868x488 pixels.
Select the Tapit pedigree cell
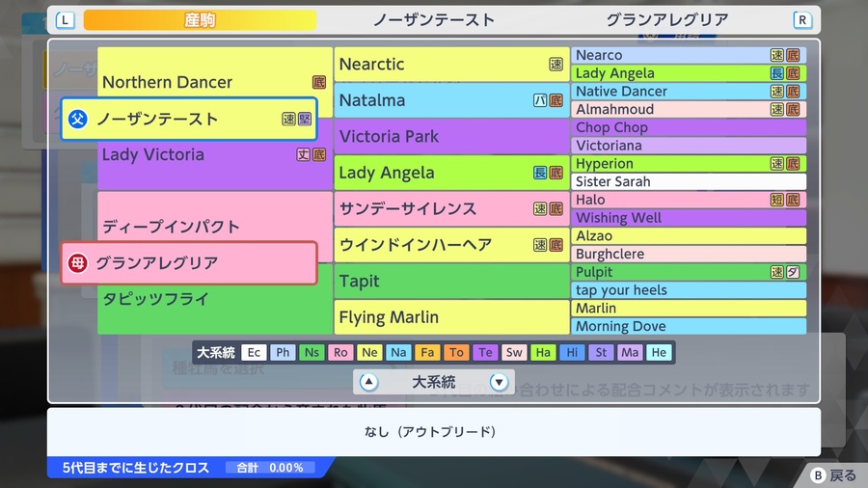coord(451,281)
